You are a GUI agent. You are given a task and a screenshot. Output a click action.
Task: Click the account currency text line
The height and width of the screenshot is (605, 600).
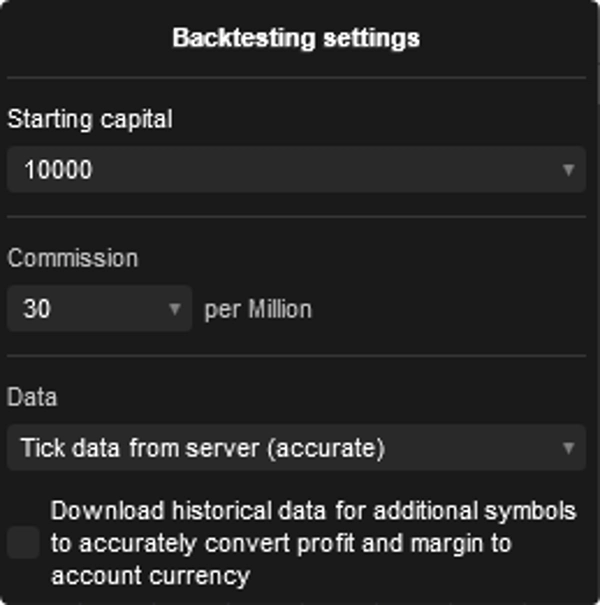(x=149, y=575)
